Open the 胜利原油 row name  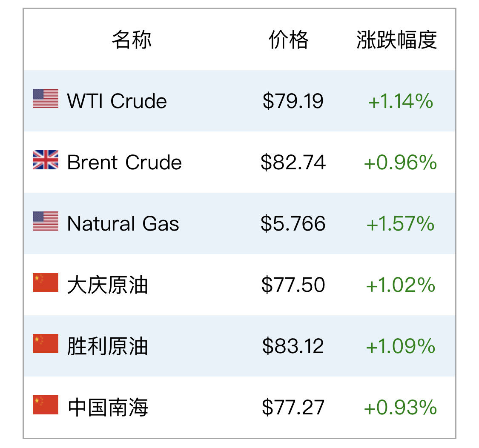tap(108, 346)
